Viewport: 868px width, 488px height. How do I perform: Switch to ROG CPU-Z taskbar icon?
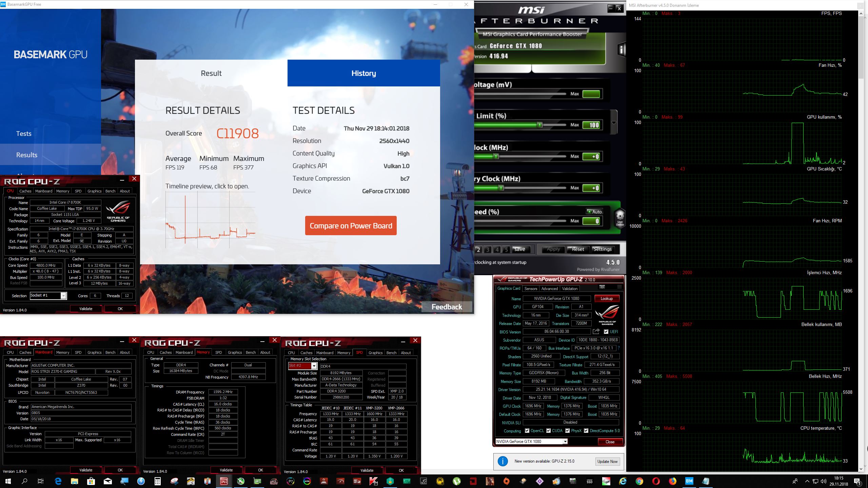pyautogui.click(x=224, y=481)
